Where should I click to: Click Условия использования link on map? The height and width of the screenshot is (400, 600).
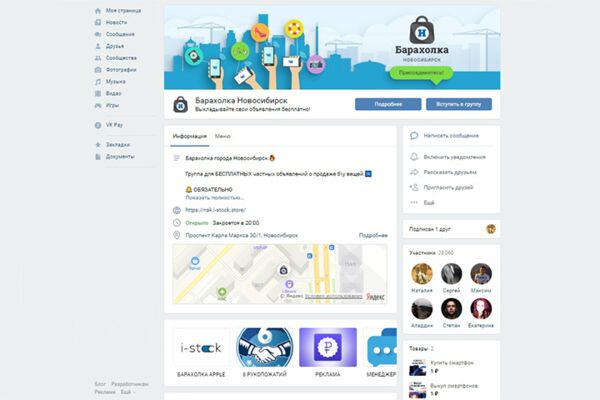[333, 296]
